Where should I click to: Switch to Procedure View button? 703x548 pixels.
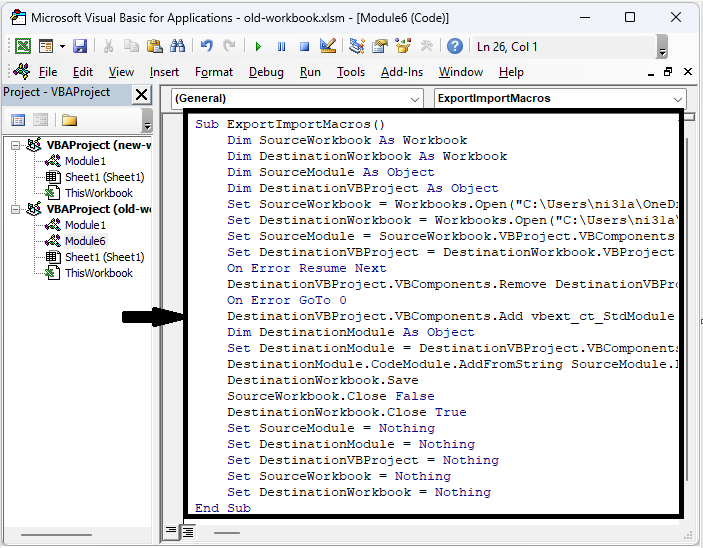[170, 532]
